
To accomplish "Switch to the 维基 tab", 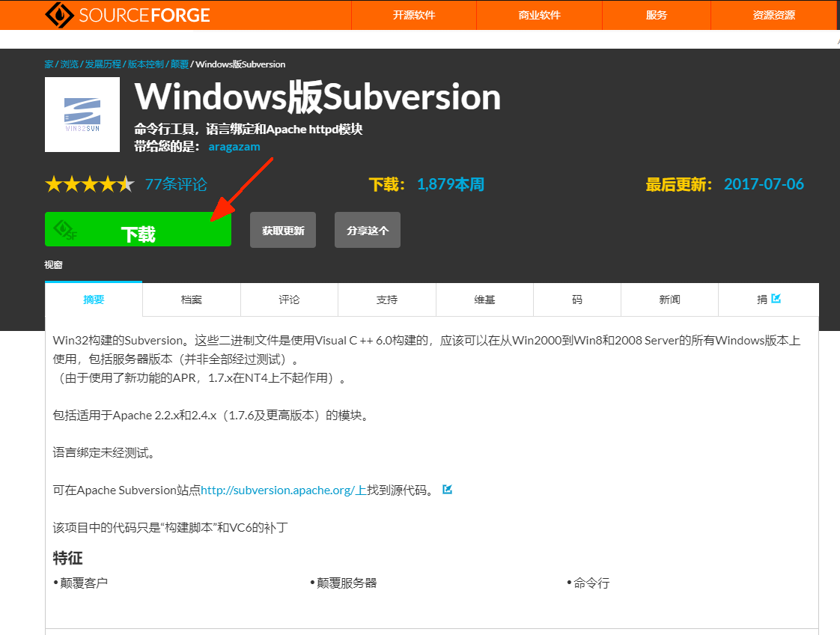I will [x=485, y=300].
